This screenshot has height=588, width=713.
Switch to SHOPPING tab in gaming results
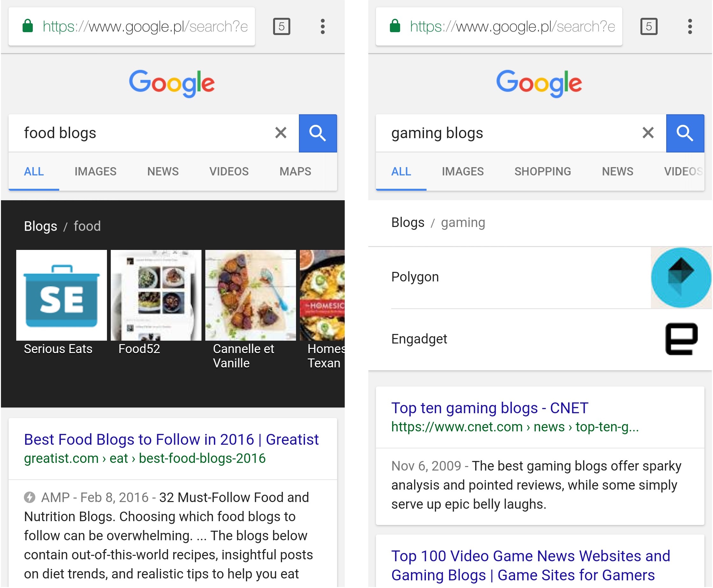click(543, 171)
